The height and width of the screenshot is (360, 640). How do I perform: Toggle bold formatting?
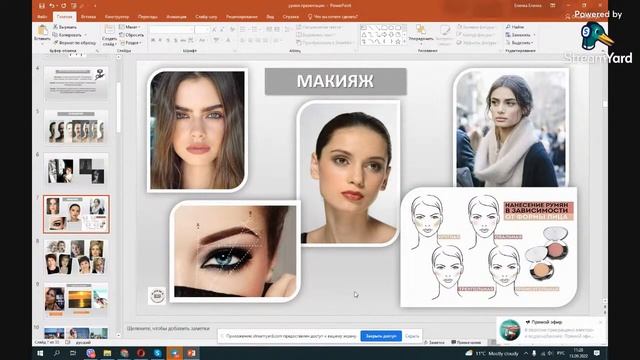tap(153, 40)
